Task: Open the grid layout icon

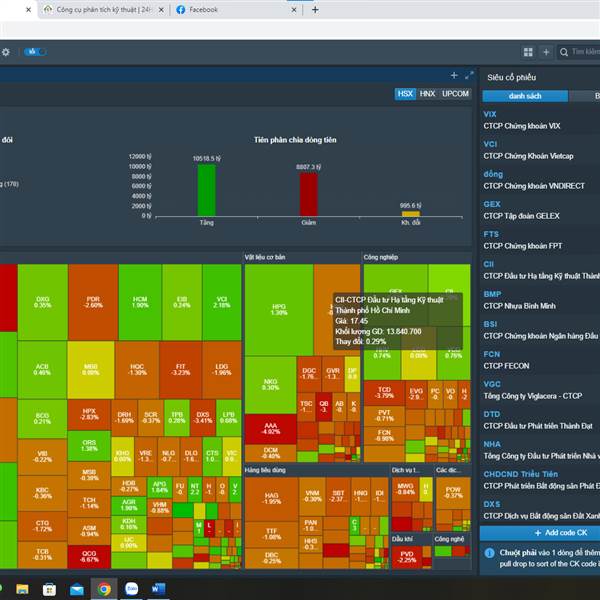Action: (528, 52)
